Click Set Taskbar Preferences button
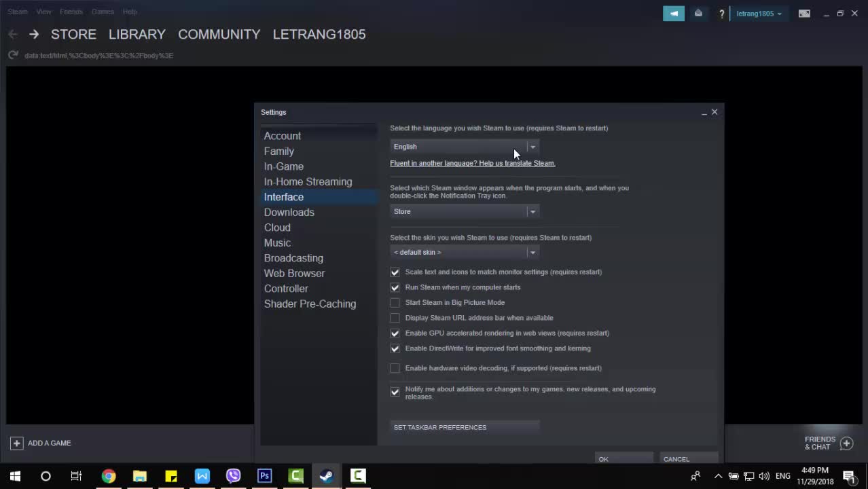Screen dimensions: 868x489 465,427
